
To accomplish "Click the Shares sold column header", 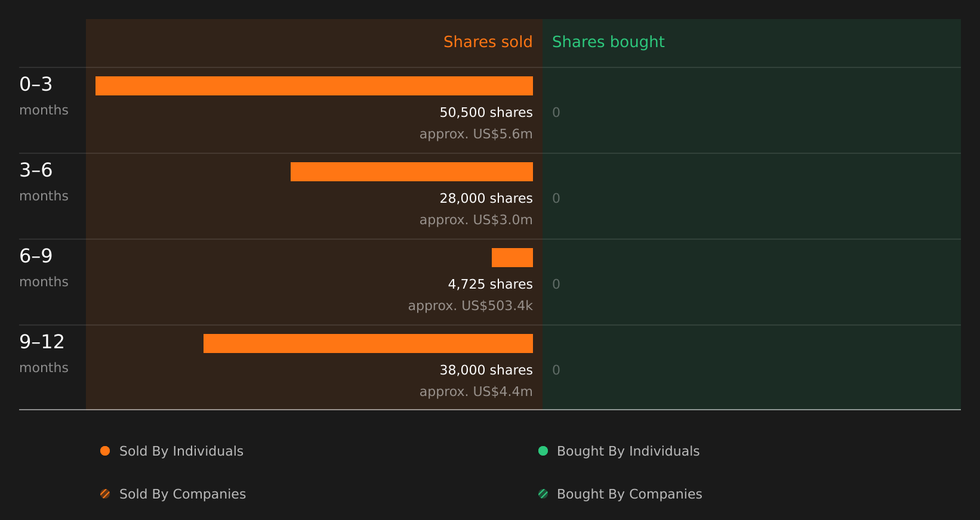I will click(488, 42).
